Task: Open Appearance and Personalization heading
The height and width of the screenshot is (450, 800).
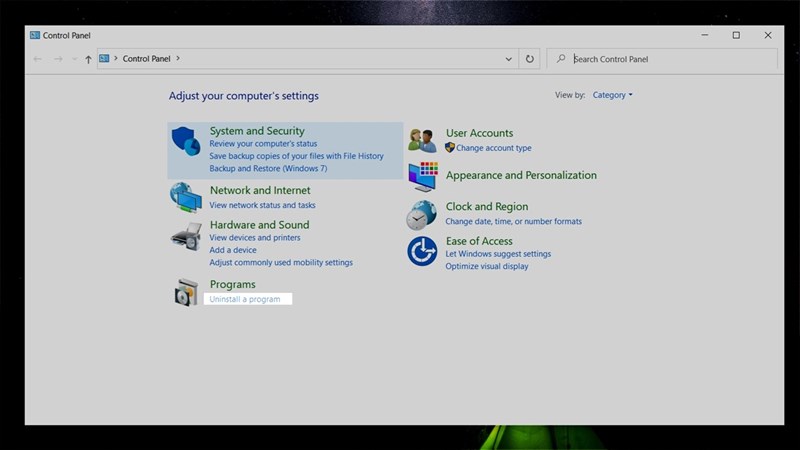Action: click(521, 175)
